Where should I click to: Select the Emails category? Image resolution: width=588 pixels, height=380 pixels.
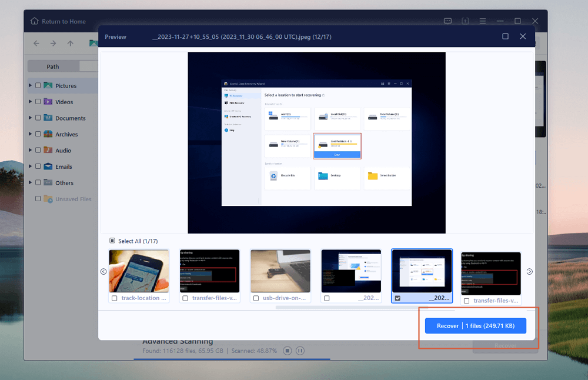(64, 166)
